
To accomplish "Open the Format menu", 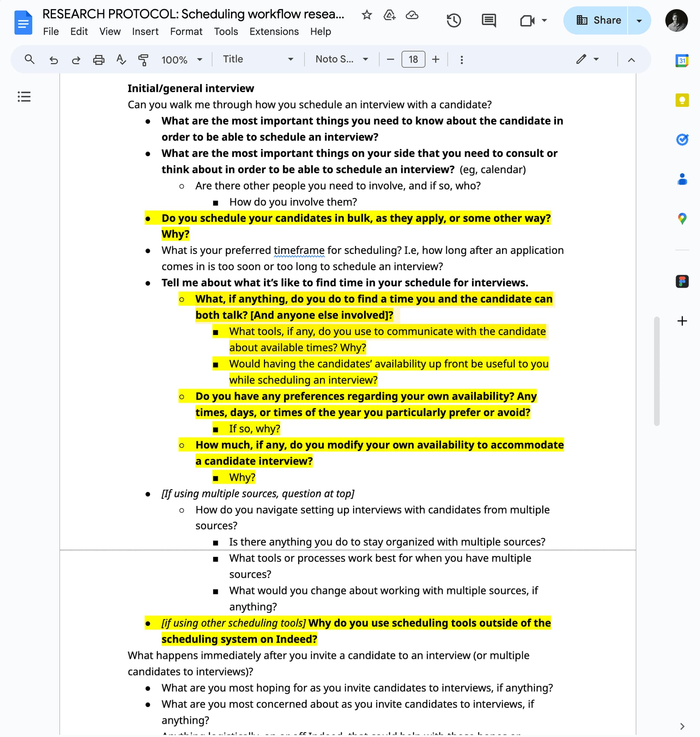I will point(186,32).
